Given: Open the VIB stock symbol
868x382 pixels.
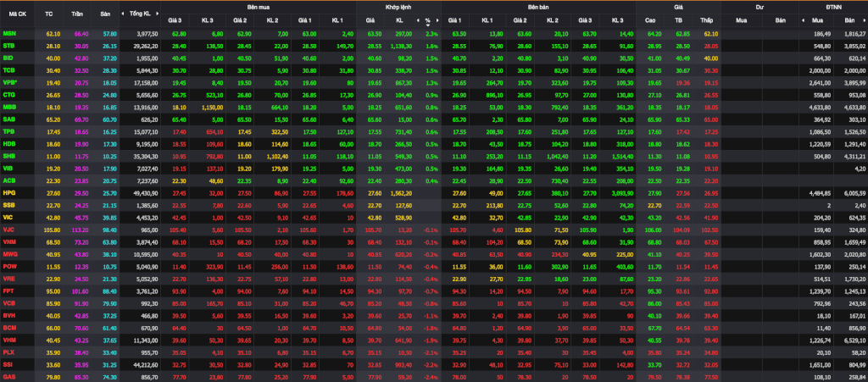Looking at the screenshot, I should click(x=8, y=166).
